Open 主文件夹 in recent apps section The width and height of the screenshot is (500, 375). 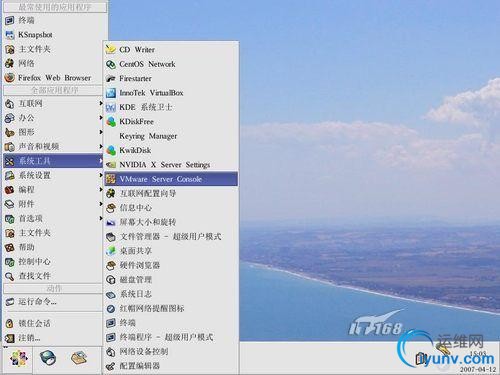point(53,49)
